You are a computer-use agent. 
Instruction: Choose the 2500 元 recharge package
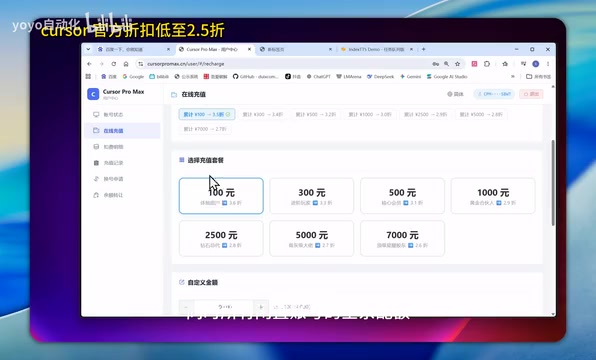point(221,238)
